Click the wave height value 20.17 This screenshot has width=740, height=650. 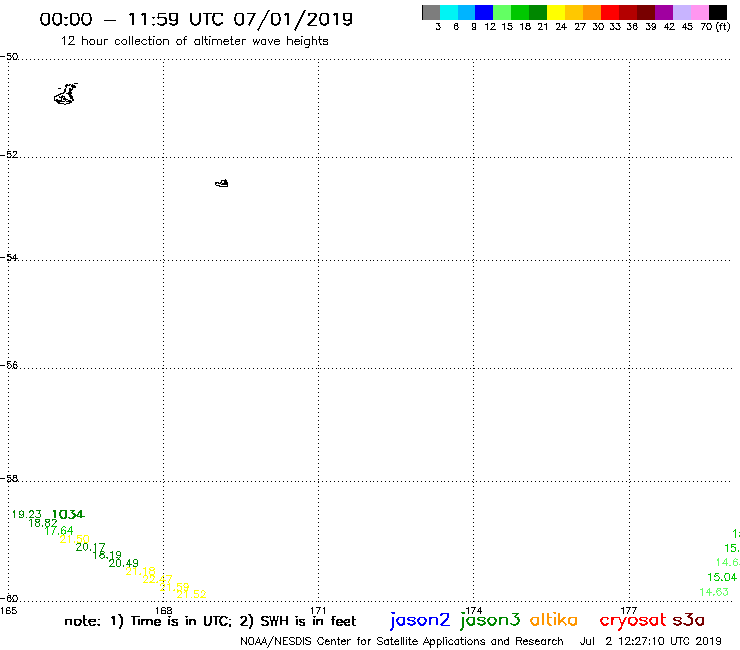pos(91,547)
